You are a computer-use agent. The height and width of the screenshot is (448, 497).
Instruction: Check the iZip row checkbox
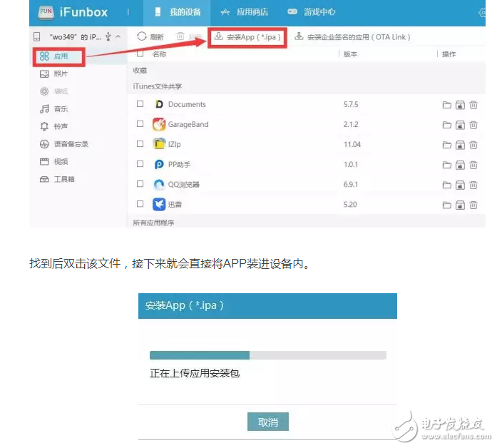pyautogui.click(x=140, y=144)
